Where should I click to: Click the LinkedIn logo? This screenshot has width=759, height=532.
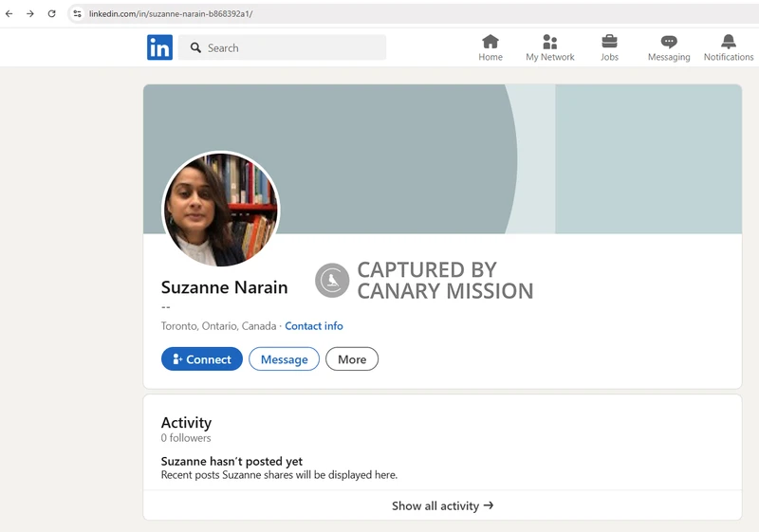[x=159, y=47]
